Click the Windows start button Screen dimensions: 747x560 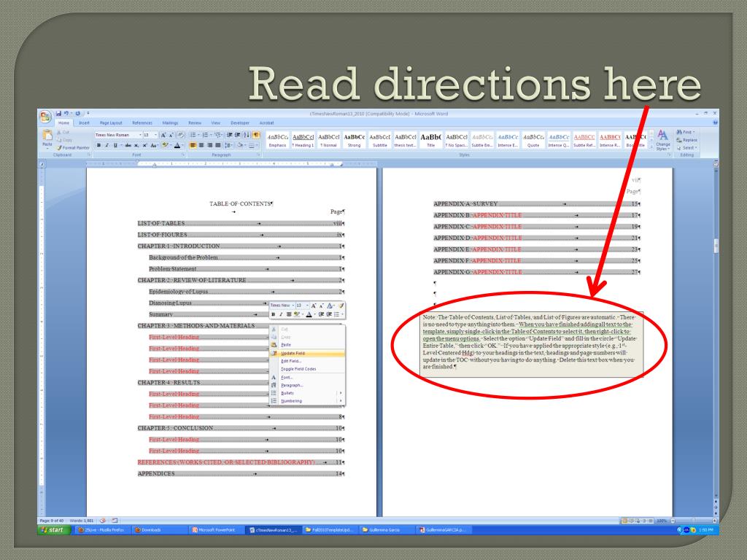coord(53,529)
